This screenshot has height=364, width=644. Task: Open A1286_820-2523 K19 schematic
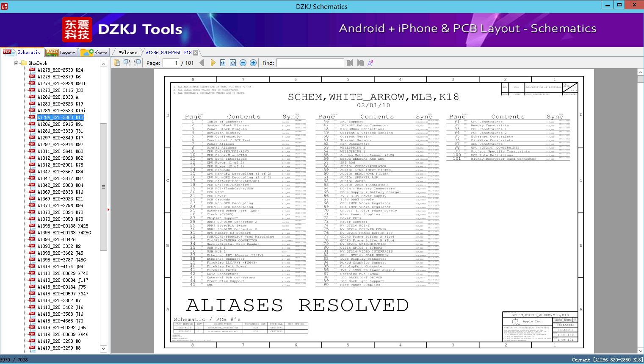coord(60,104)
